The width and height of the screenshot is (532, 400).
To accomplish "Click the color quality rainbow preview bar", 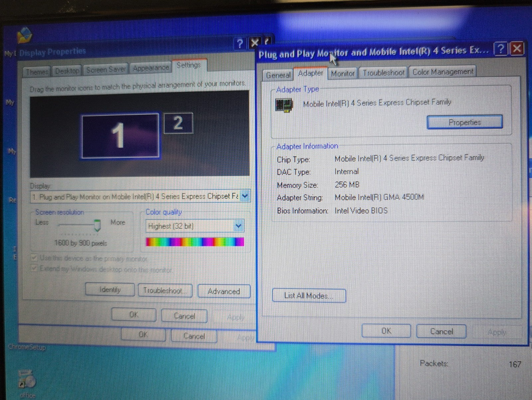I will (195, 242).
